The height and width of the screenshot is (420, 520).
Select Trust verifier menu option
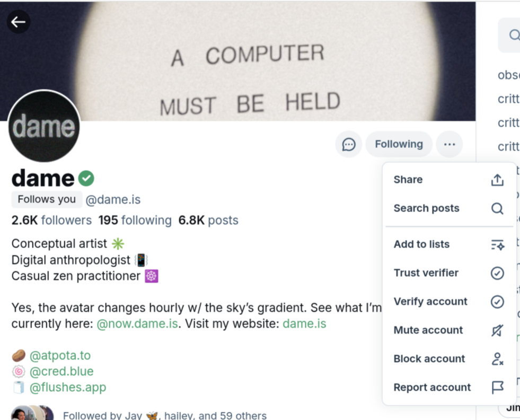click(x=426, y=273)
